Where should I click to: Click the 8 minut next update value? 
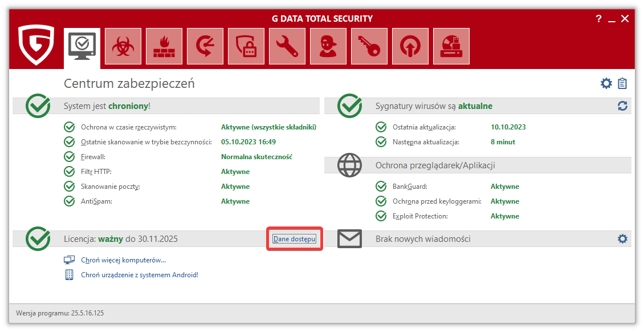coord(503,142)
